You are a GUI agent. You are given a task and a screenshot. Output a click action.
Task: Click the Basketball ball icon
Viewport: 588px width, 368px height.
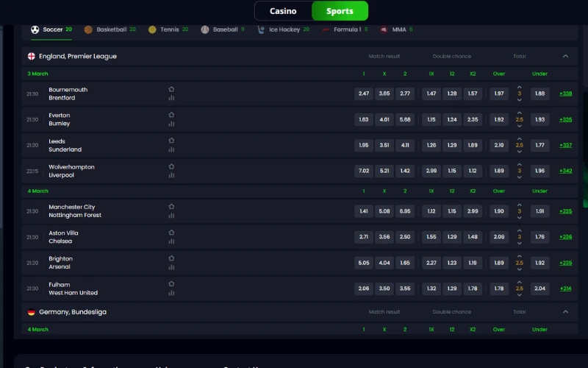pyautogui.click(x=88, y=29)
